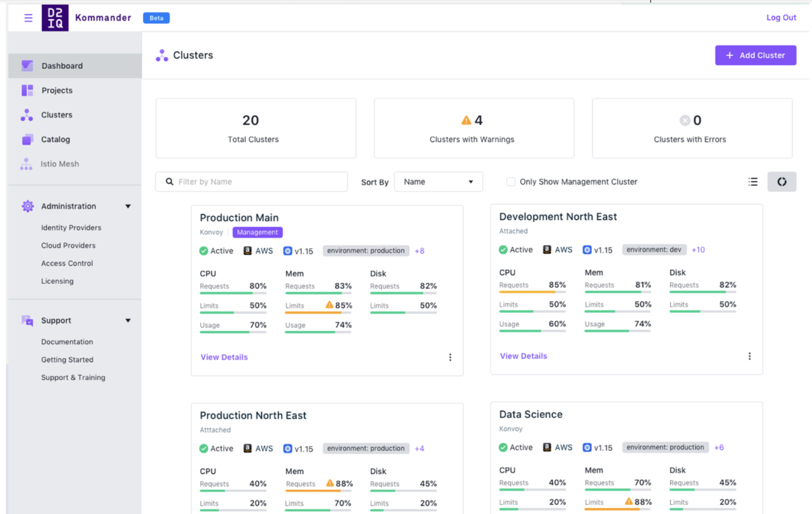Image resolution: width=812 pixels, height=514 pixels.
Task: Click the Administration gear icon
Action: [28, 206]
